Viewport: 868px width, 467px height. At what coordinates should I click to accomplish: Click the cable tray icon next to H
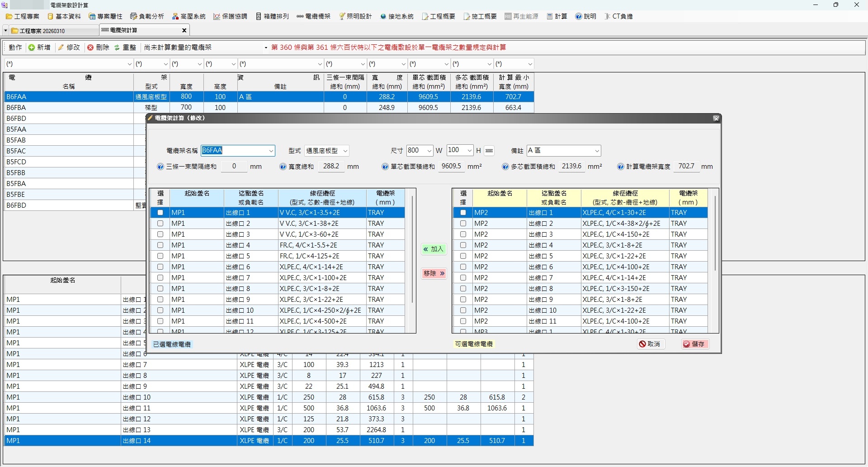click(489, 151)
